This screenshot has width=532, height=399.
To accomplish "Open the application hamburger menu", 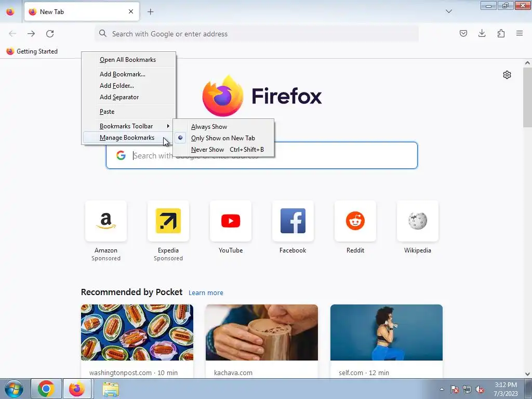I will coord(520,33).
